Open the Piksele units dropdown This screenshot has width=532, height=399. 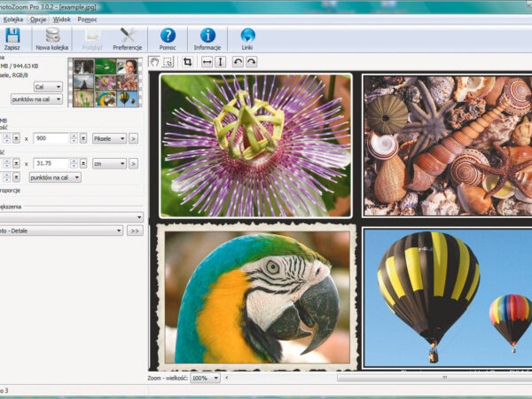point(109,138)
